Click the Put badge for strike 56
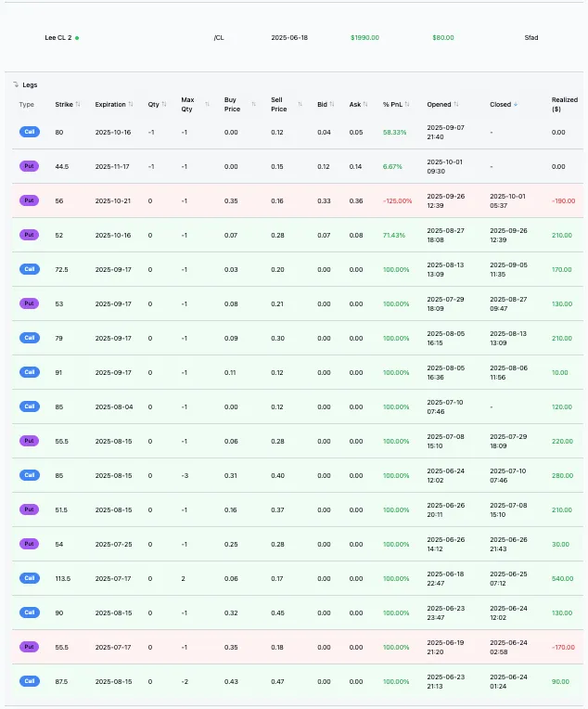The width and height of the screenshot is (588, 709). point(30,200)
